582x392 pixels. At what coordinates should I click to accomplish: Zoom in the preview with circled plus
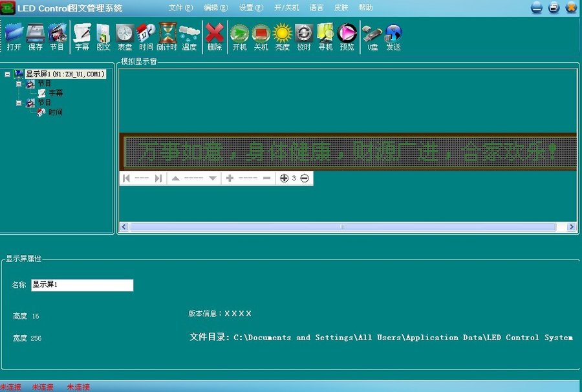[284, 179]
